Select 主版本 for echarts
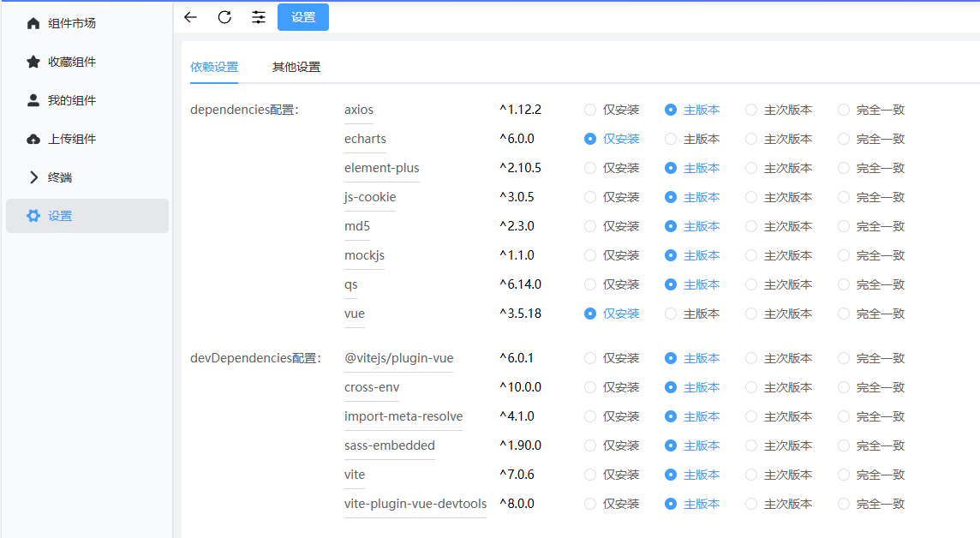Image resolution: width=980 pixels, height=538 pixels. tap(671, 139)
